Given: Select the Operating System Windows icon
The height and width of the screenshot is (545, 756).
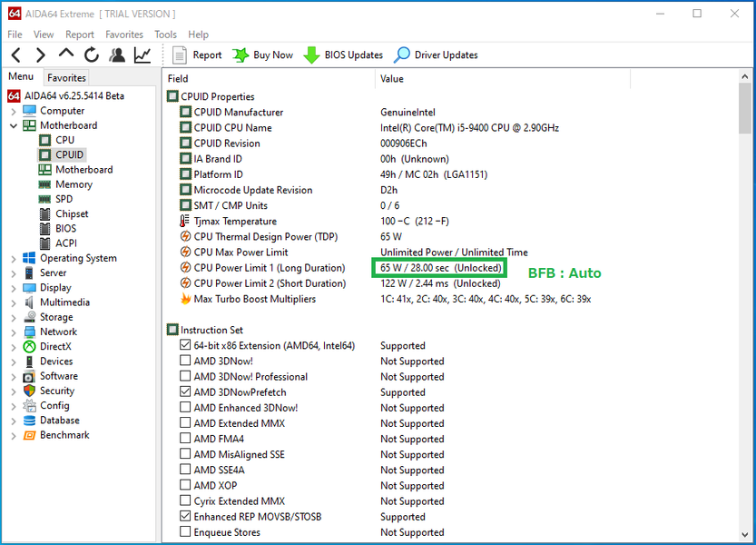Looking at the screenshot, I should click(x=29, y=258).
